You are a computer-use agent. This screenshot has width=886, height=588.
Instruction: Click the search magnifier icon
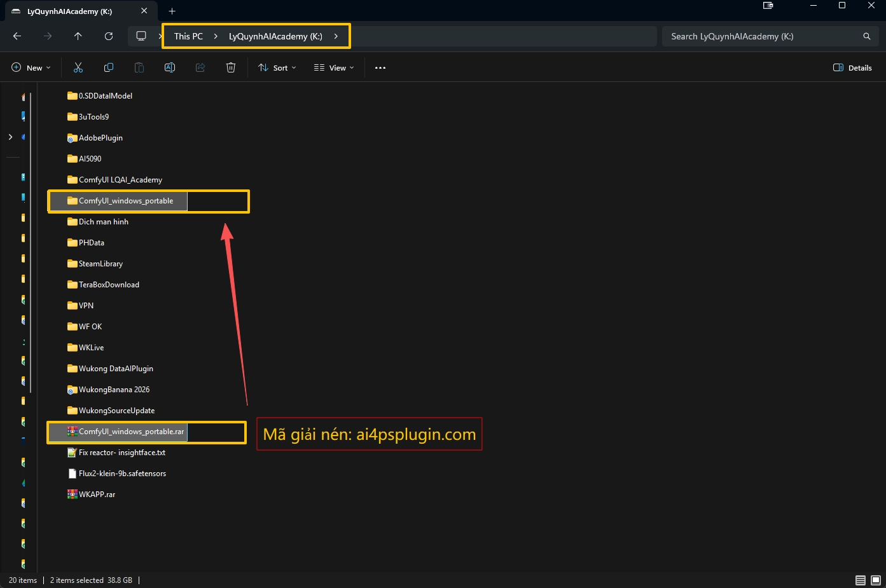866,36
